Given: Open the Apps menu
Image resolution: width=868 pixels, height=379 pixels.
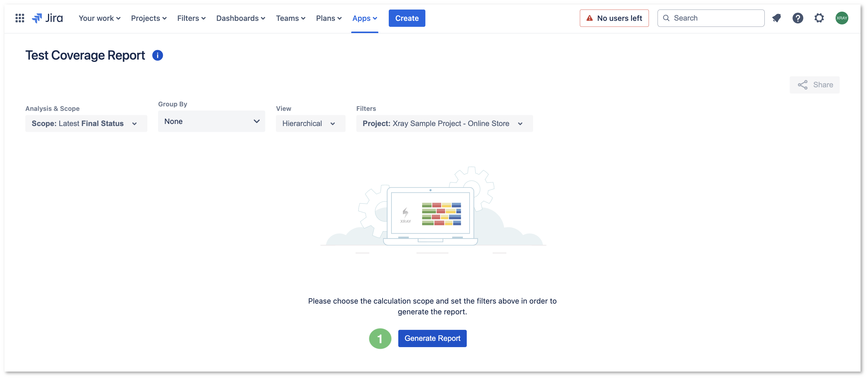Looking at the screenshot, I should coord(365,18).
